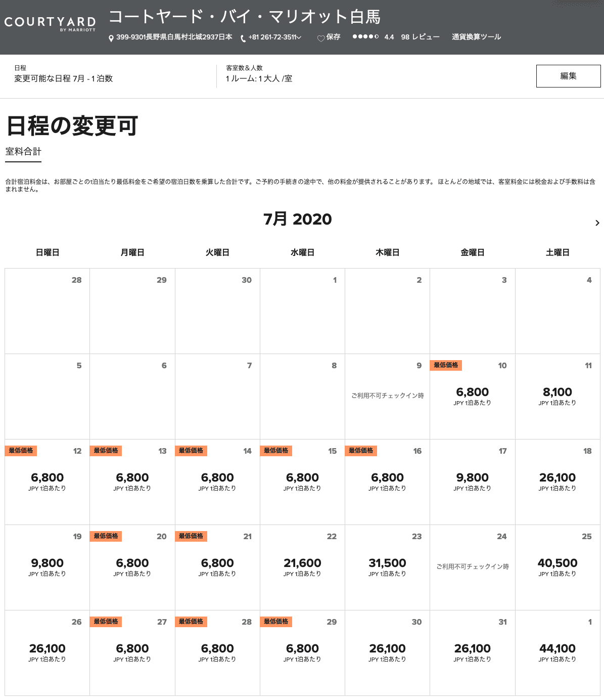Select July 16 priced 6,800 JPY
Screen dimensions: 604x700
coord(387,482)
